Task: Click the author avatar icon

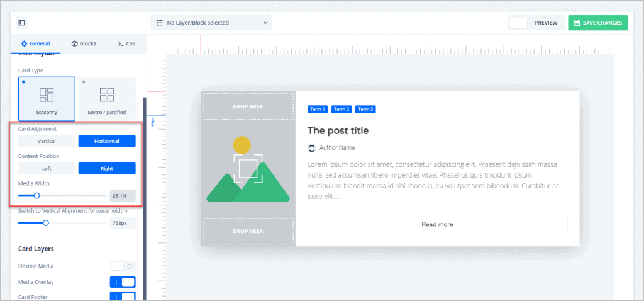Action: 311,147
